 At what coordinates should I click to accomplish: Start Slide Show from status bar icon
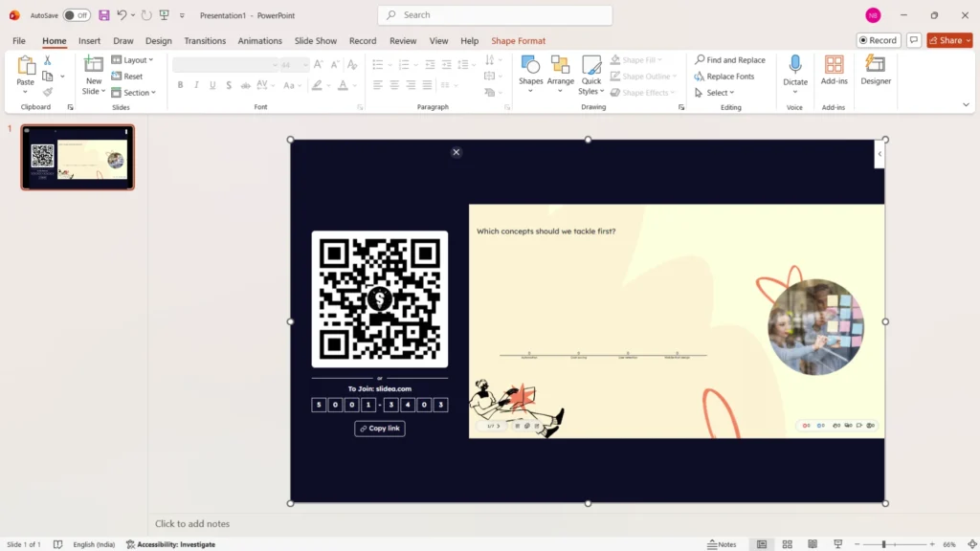[836, 544]
